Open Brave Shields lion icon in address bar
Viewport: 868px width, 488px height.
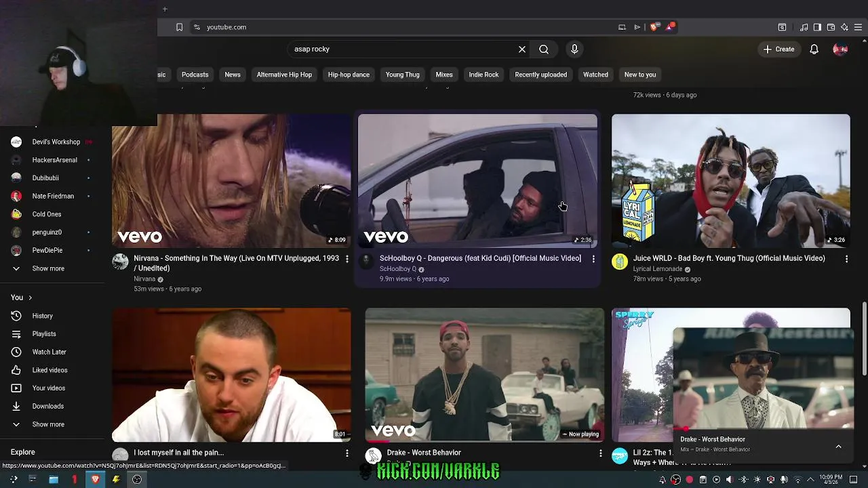654,27
